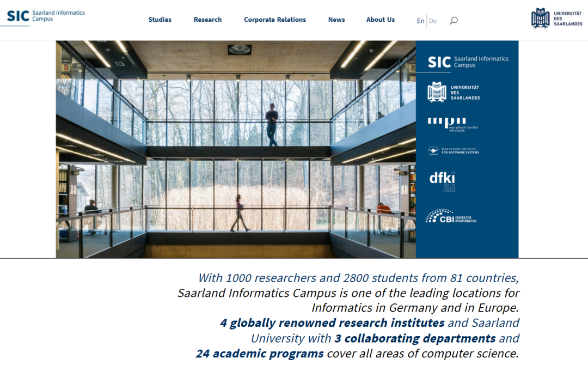Click the Universität des Saarlandes owl logo in header
The image size is (588, 371).
click(556, 18)
